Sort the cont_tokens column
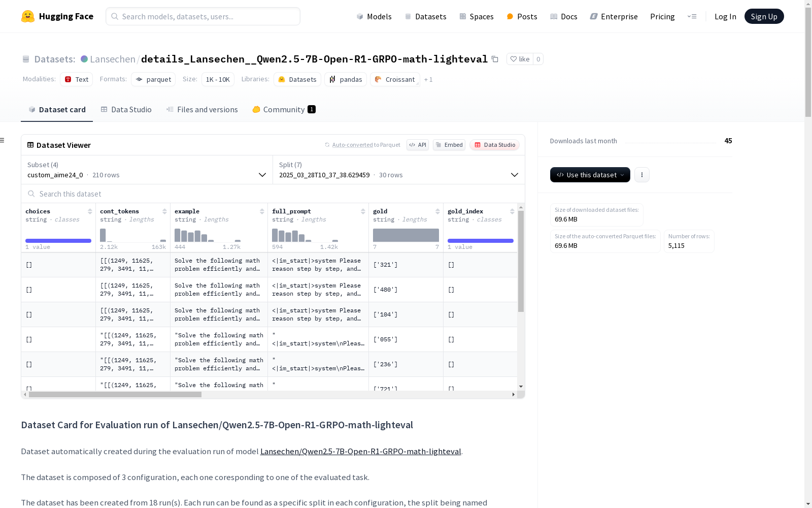 coord(164,211)
